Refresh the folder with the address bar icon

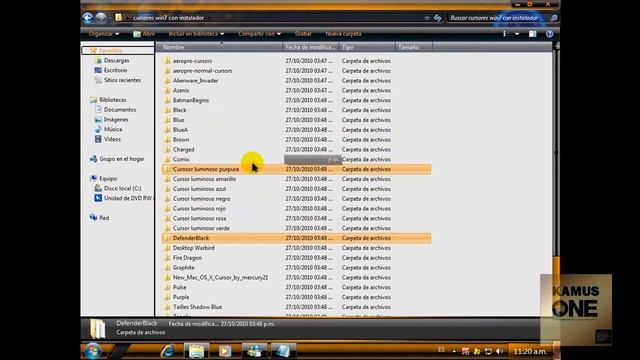[438, 18]
